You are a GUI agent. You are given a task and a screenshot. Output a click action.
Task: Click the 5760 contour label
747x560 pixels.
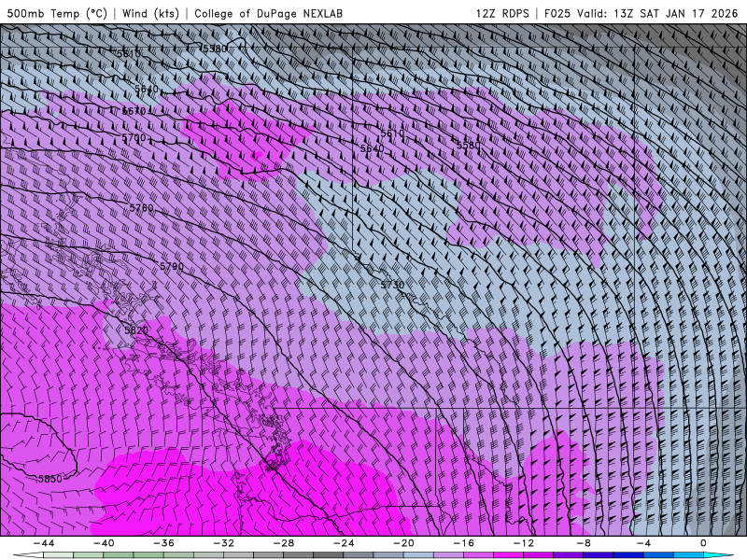click(x=142, y=208)
